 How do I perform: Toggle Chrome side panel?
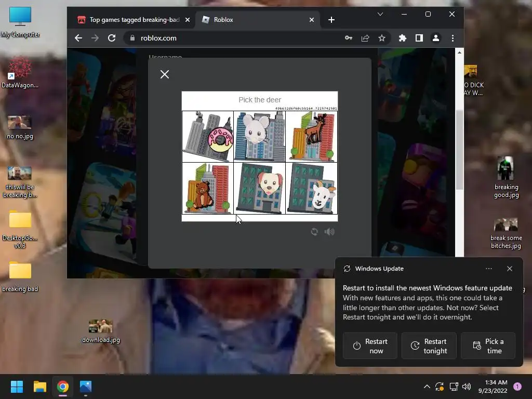[x=419, y=38]
